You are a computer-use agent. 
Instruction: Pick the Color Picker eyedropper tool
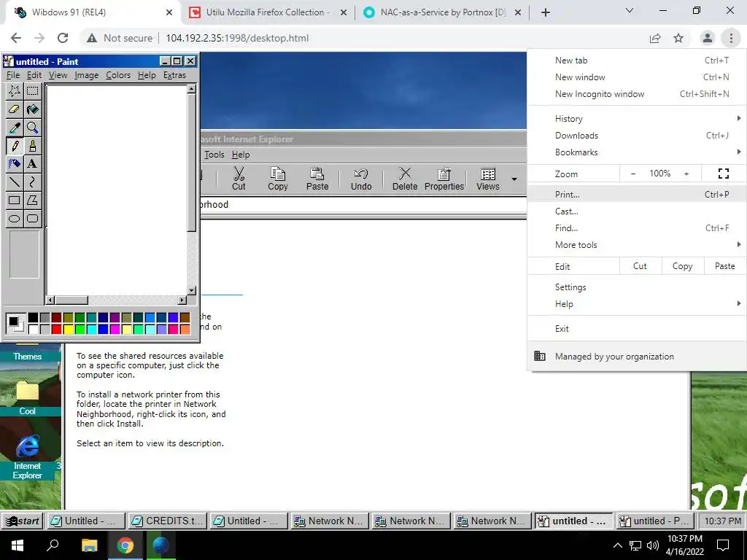15,127
